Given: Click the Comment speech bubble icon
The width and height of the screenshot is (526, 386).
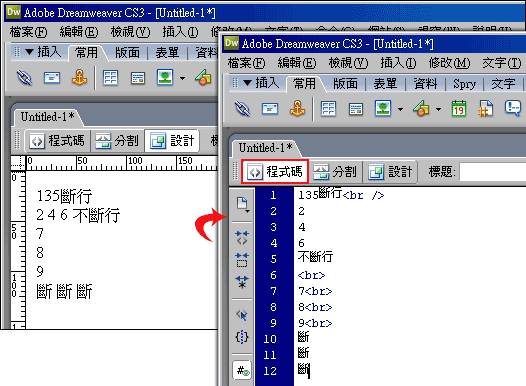Looking at the screenshot, I should tap(513, 108).
